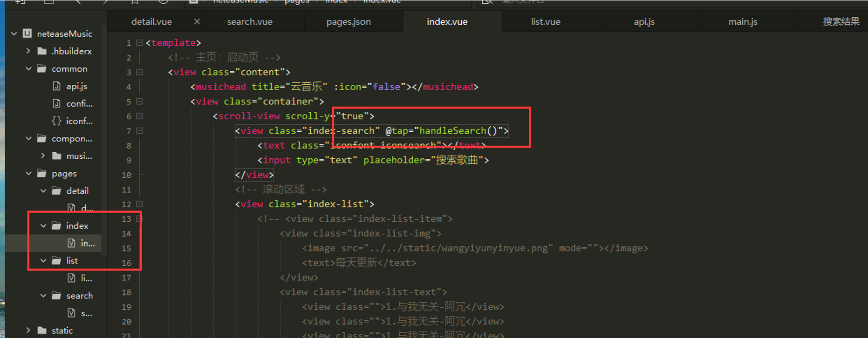868x338 pixels.
Task: Fold the index-list view at line 12
Action: tap(139, 204)
